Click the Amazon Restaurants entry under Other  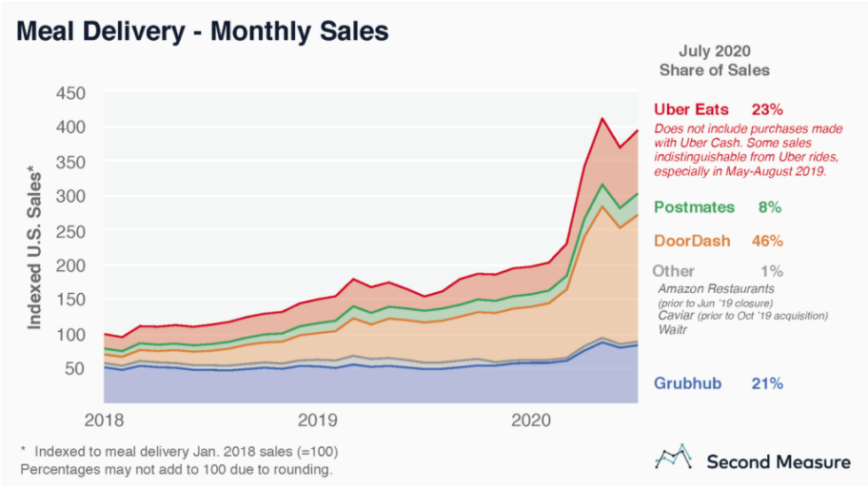716,289
